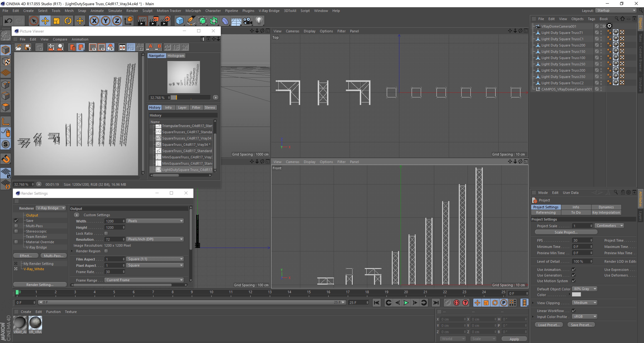The height and width of the screenshot is (343, 644).
Task: Toggle the Multi-Pass checkbox
Action: pyautogui.click(x=16, y=226)
